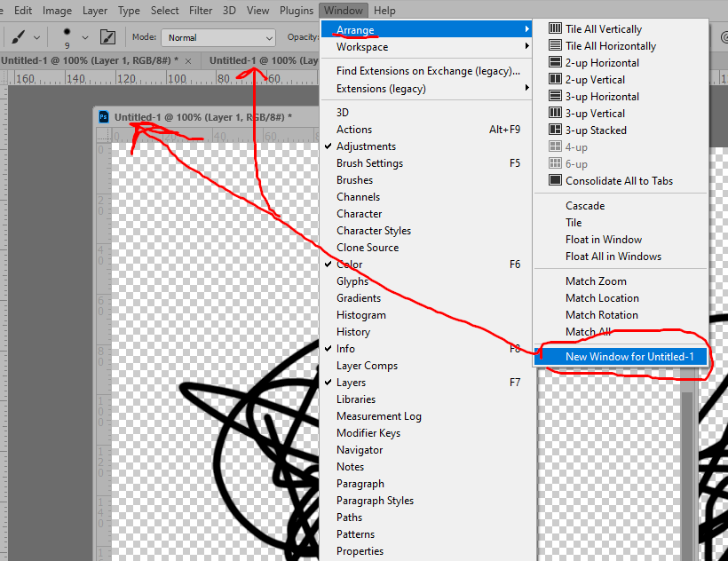This screenshot has height=561, width=728.
Task: Open the History panel
Action: coord(426,332)
